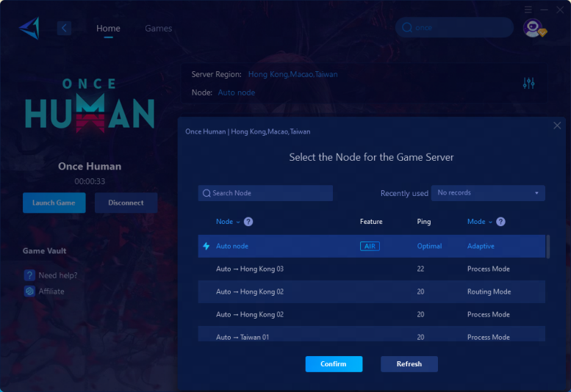Click the GearUP arrow logo
Image resolution: width=571 pixels, height=392 pixels.
29,28
